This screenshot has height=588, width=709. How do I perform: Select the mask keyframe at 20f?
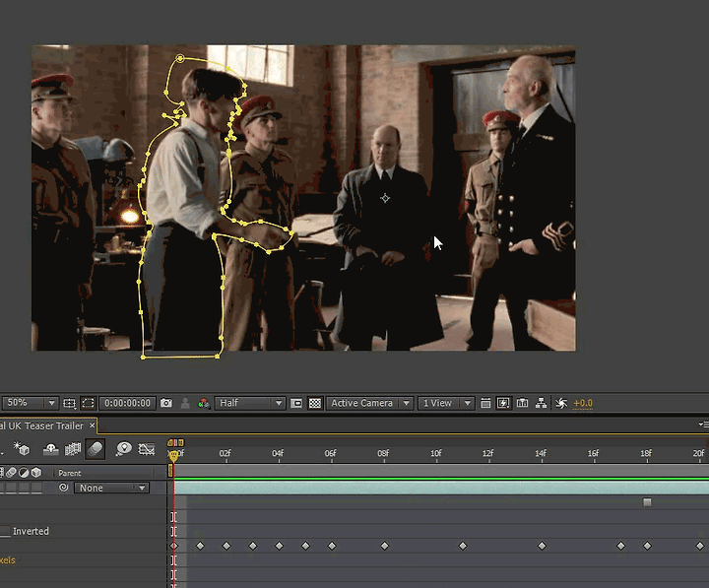(x=700, y=546)
